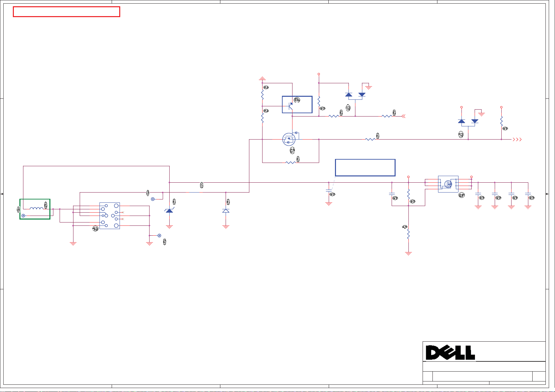
Task: Click the empty blue note rectangle
Action: [x=365, y=168]
